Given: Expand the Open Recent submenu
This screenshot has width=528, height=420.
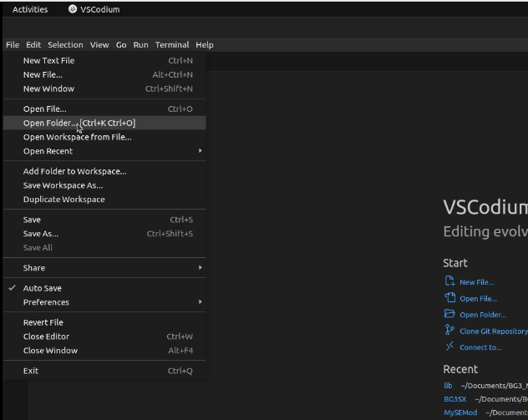Looking at the screenshot, I should 104,151.
